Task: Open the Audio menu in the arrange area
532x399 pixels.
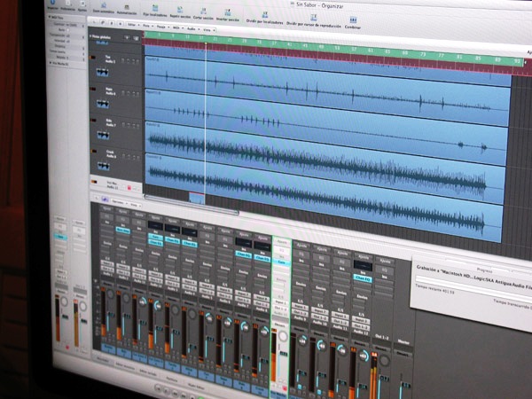Action: [x=192, y=29]
